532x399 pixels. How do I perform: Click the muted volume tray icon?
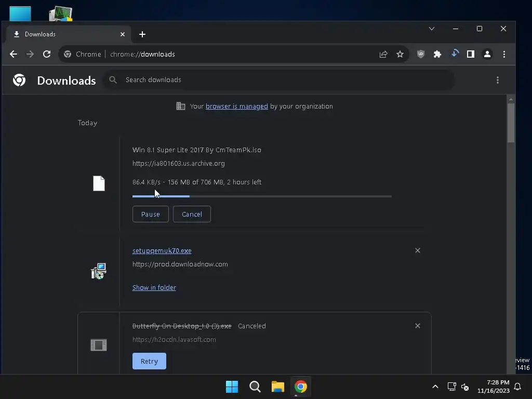pos(465,387)
